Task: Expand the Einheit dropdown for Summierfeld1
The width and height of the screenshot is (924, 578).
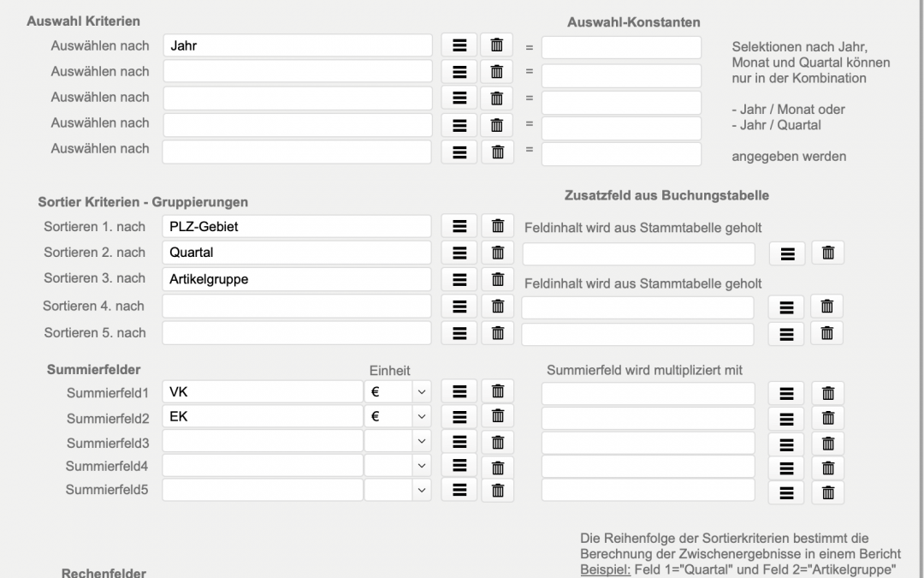Action: coord(420,392)
